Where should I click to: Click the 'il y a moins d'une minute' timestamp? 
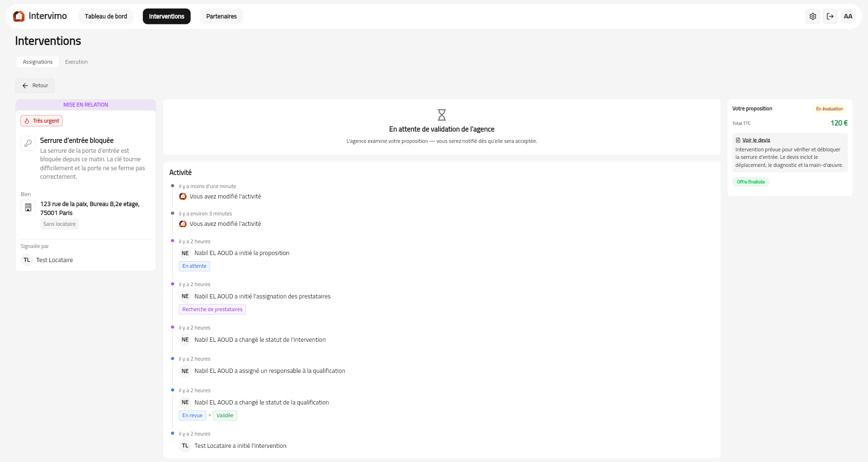click(207, 186)
